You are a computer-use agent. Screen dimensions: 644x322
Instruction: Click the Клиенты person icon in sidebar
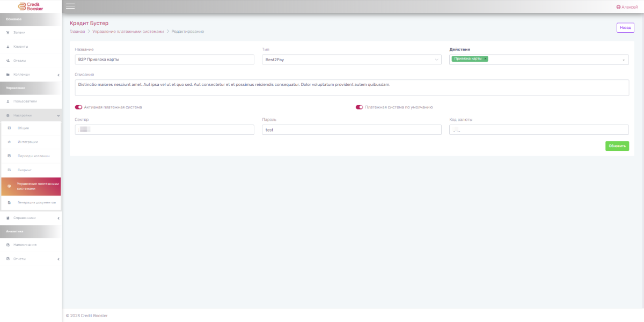8,47
